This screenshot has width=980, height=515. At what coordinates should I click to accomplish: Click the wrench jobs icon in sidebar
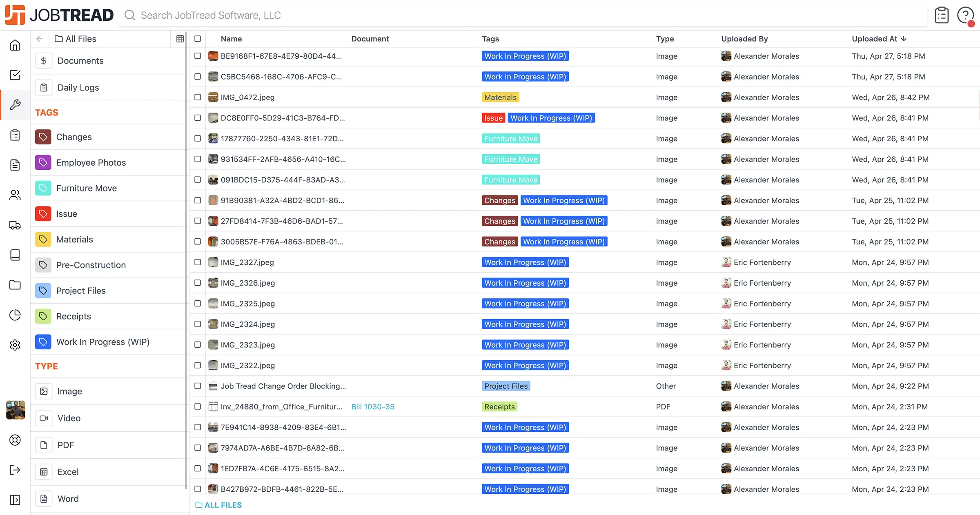coord(15,105)
